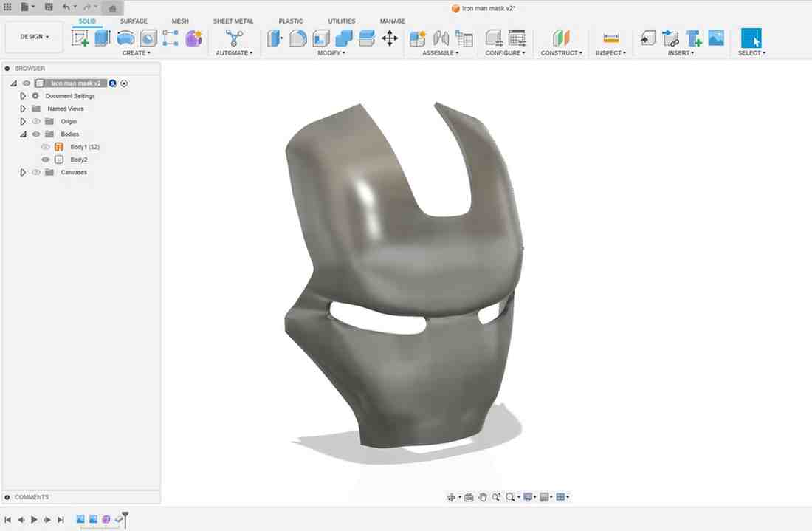Open the CONSTRUCT dropdown menu
This screenshot has height=531, width=812.
click(x=561, y=53)
